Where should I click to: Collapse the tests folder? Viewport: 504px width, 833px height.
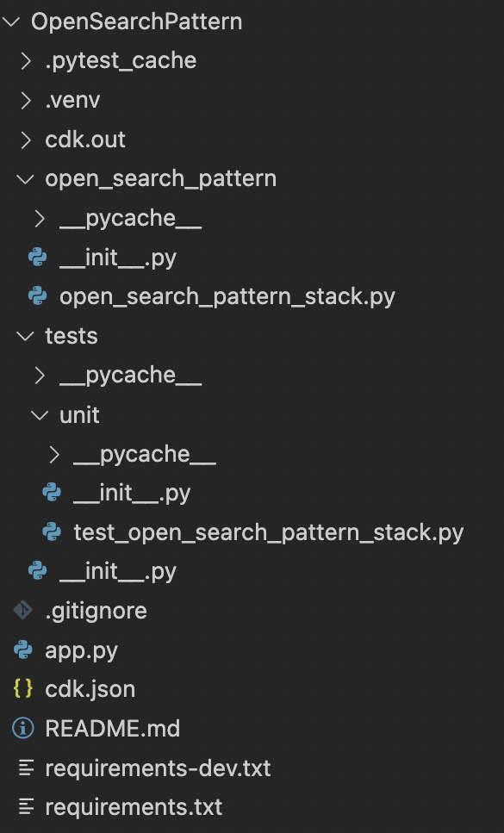pos(26,336)
